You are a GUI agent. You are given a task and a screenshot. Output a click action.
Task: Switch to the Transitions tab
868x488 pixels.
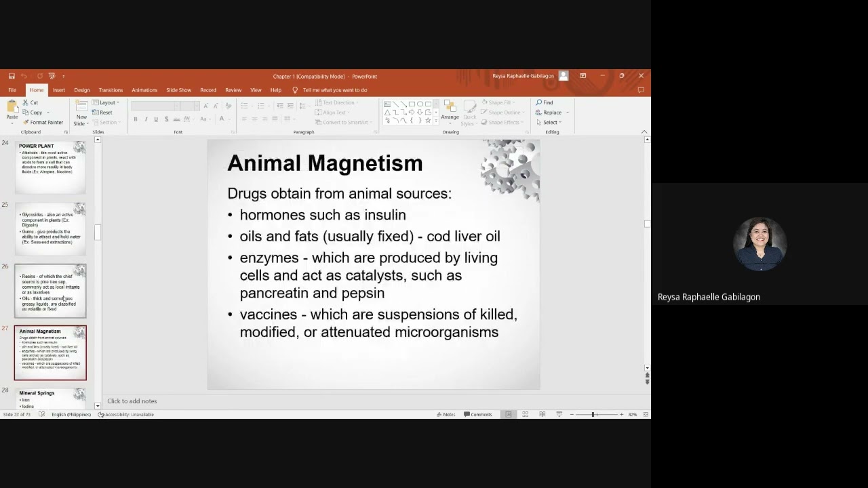point(111,89)
